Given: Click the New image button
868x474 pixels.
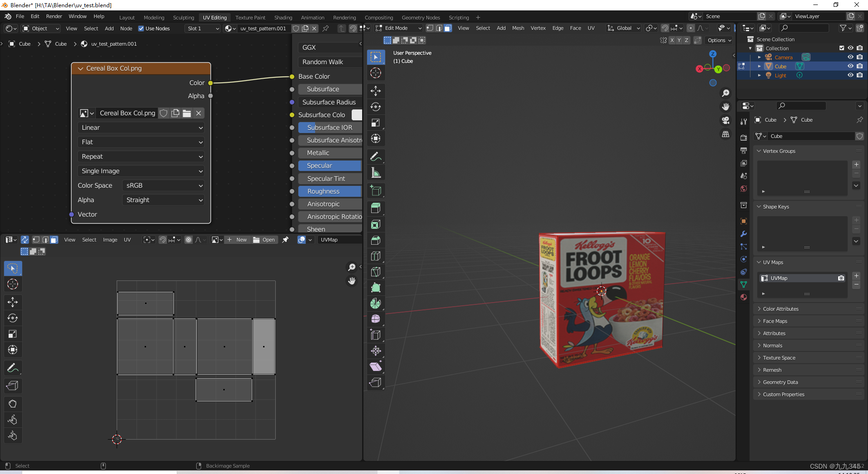Looking at the screenshot, I should pos(237,240).
